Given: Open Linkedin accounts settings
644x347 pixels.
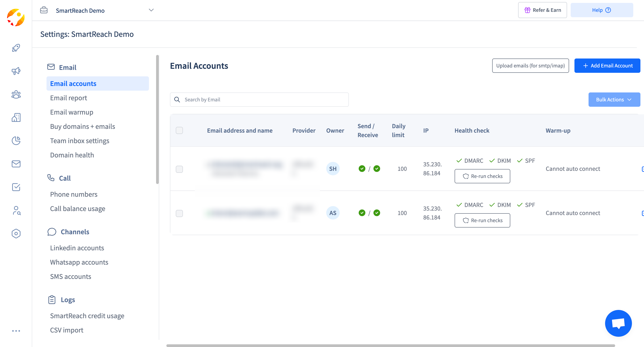Looking at the screenshot, I should coord(77,248).
